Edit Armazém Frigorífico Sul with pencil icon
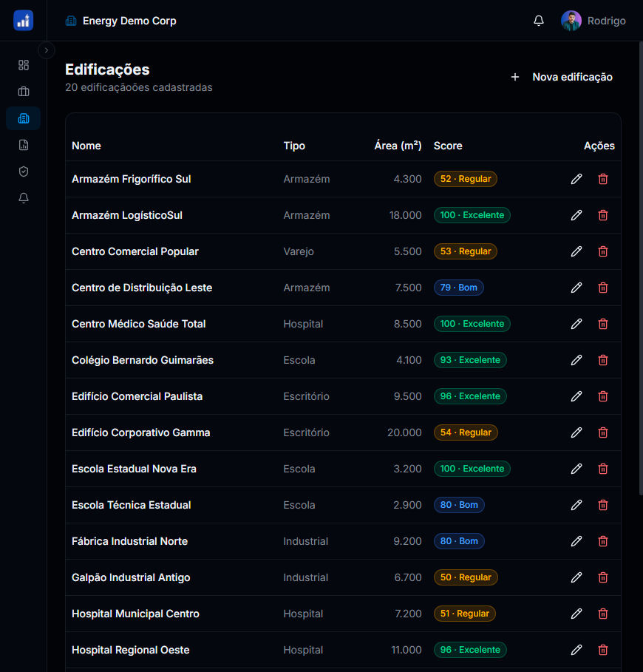This screenshot has width=643, height=672. [x=576, y=179]
